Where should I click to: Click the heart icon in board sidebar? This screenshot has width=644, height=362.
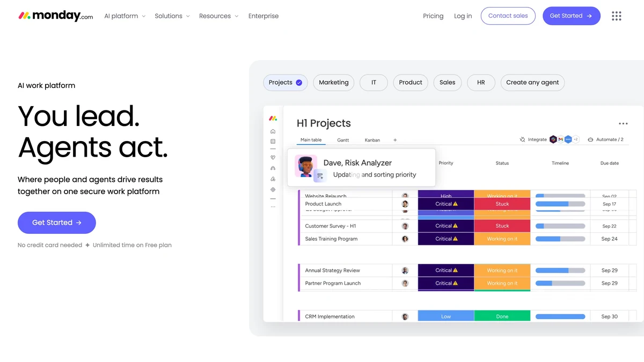[x=273, y=158]
